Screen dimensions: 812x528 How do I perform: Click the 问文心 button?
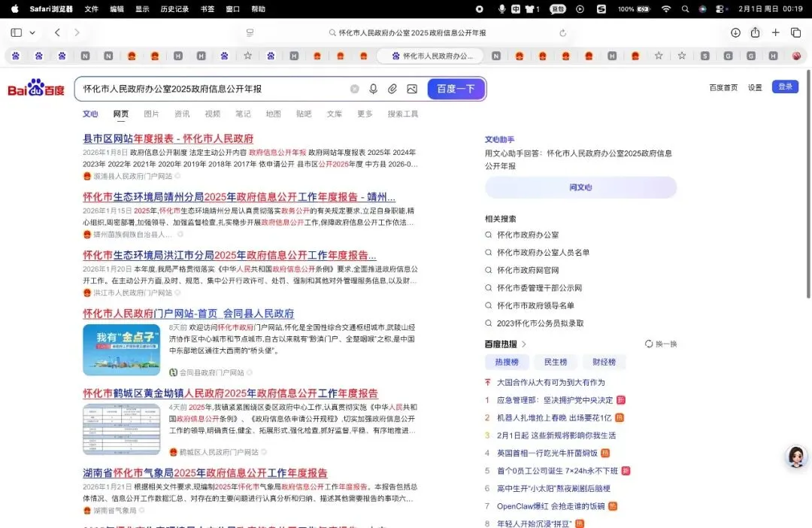580,187
